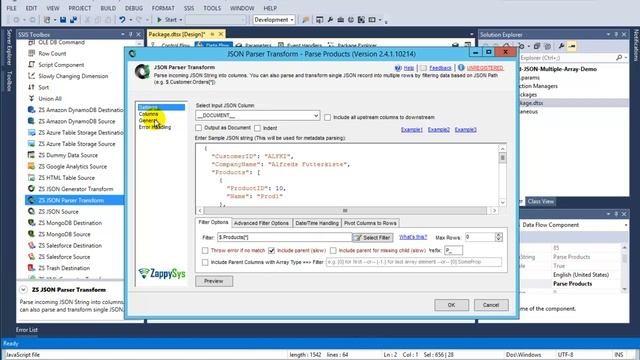Choose ZS MongoDB Destination toolbox item
Screen dimensions: 640x360
pos(70,223)
